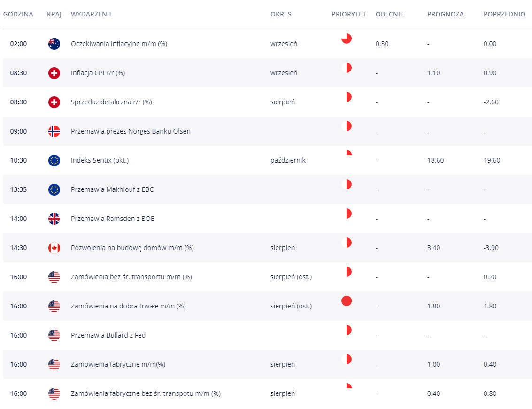Click the current value 0.30
The height and width of the screenshot is (409, 532).
click(x=382, y=44)
